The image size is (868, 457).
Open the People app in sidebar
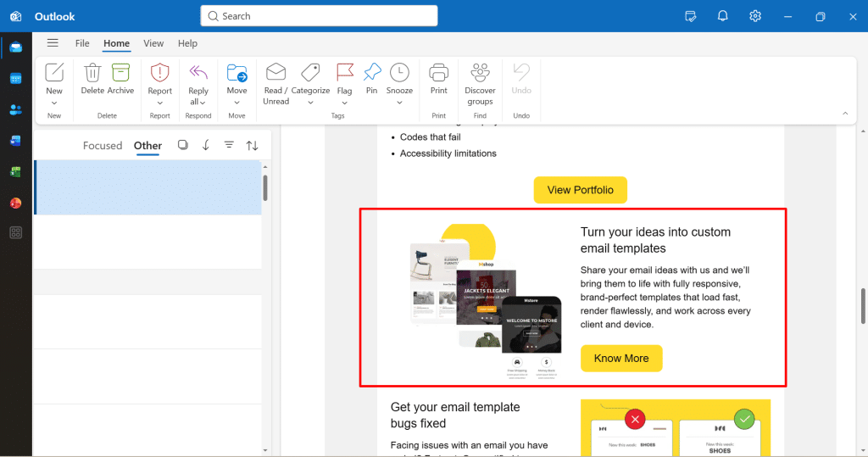[15, 109]
